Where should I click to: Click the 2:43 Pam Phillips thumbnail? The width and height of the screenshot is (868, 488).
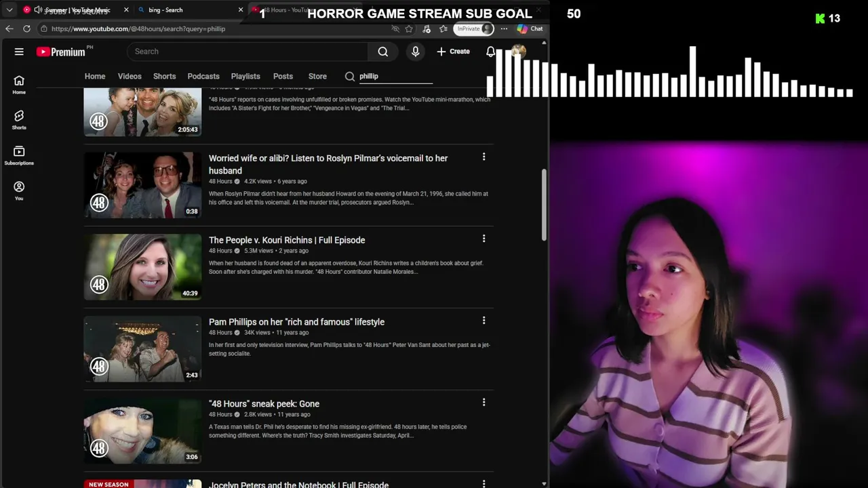tap(142, 349)
